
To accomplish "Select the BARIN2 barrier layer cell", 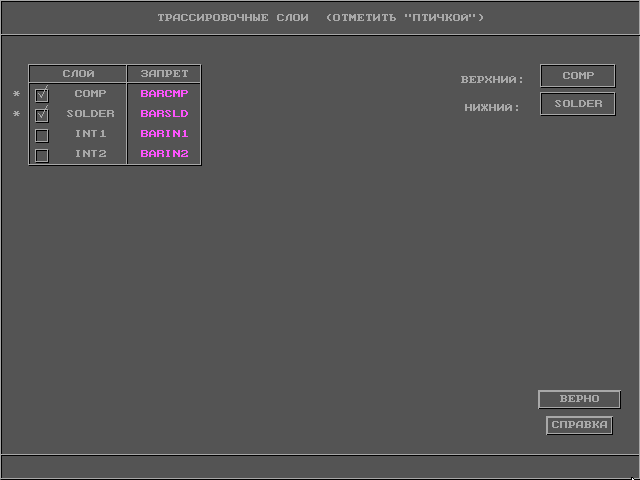I will (x=164, y=153).
